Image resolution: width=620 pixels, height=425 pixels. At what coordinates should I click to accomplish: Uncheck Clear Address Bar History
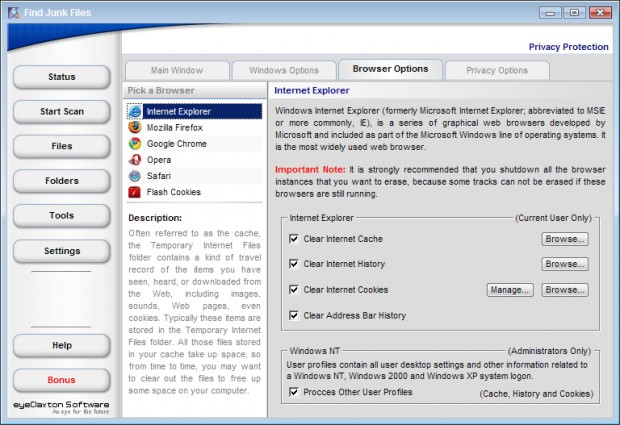pos(294,315)
